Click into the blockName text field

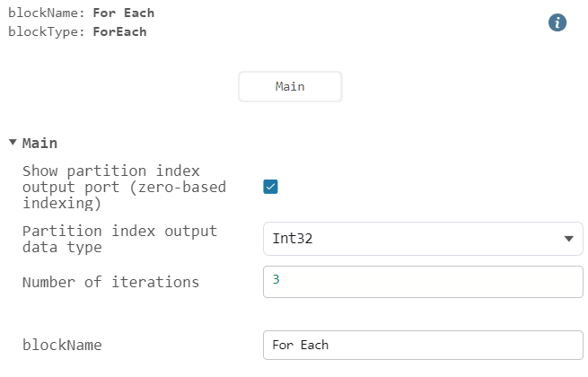click(x=422, y=346)
